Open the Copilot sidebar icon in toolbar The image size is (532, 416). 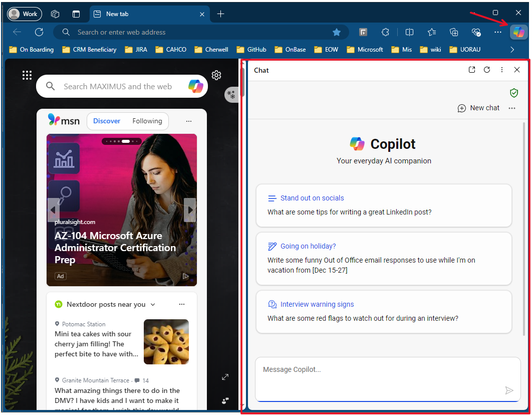pyautogui.click(x=518, y=32)
